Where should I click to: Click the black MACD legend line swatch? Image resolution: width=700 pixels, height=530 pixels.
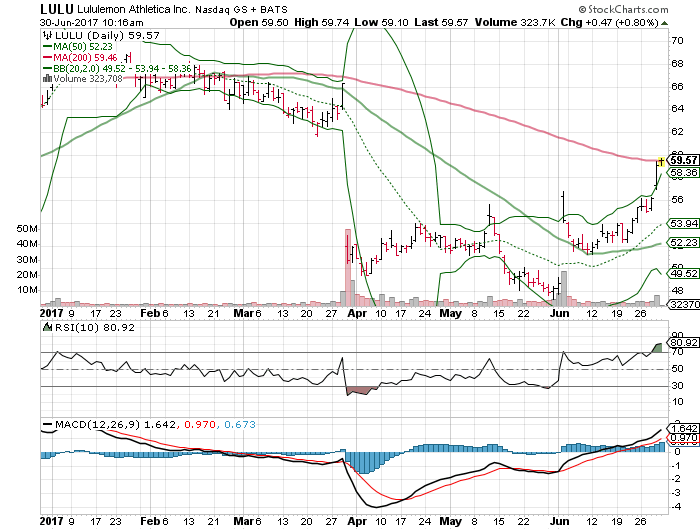(x=47, y=424)
